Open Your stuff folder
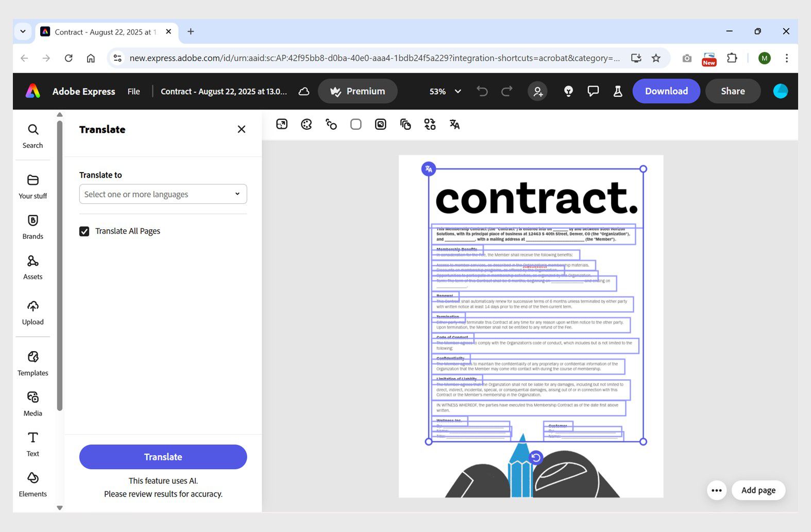 click(x=32, y=187)
